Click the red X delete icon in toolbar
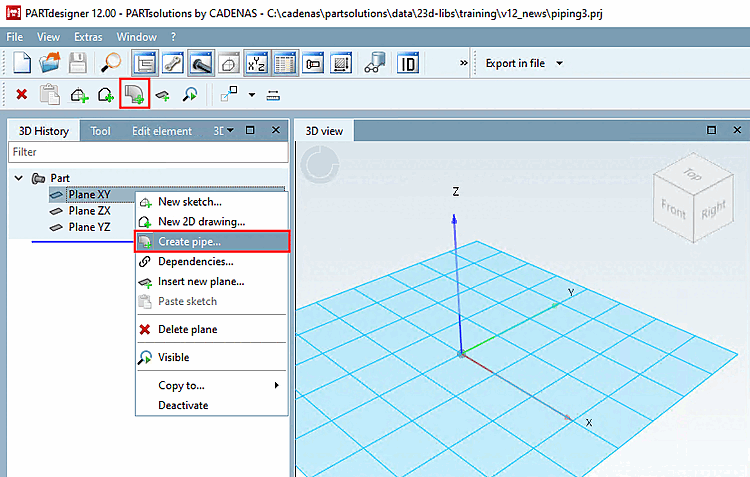Screen dimensions: 750x477 [x=22, y=94]
